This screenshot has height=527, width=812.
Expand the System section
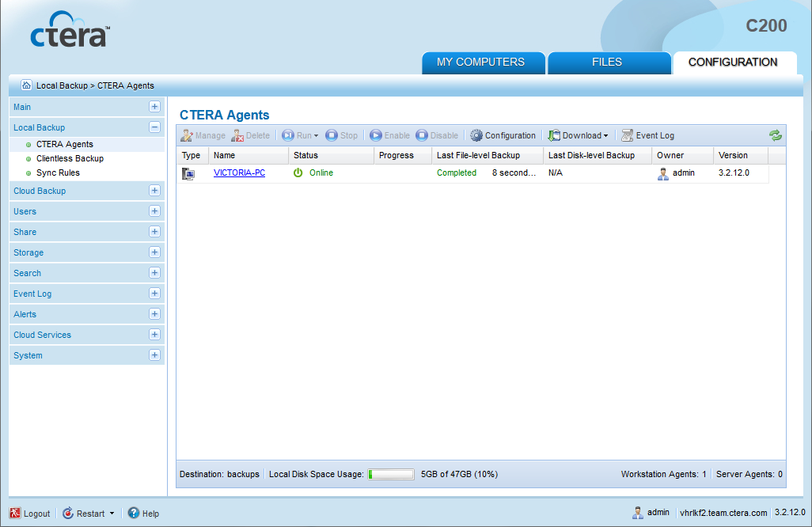[x=154, y=355]
